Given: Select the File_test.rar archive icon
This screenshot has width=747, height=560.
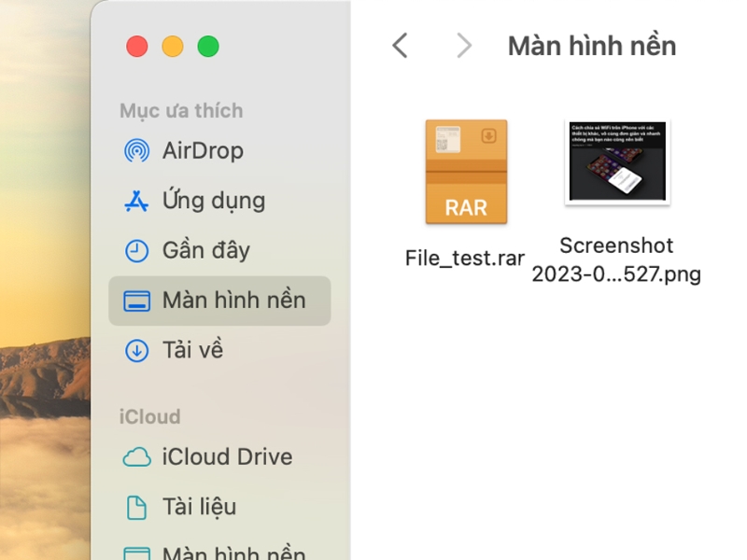Looking at the screenshot, I should [x=466, y=172].
